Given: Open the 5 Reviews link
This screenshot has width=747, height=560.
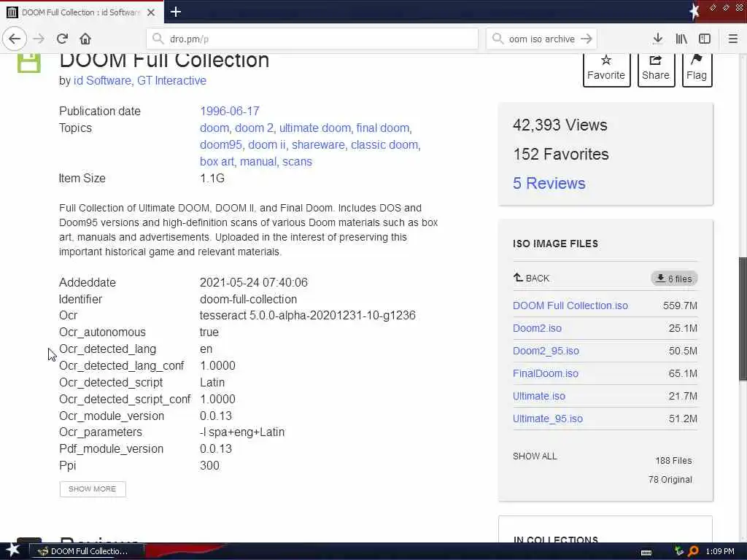Looking at the screenshot, I should pos(549,183).
